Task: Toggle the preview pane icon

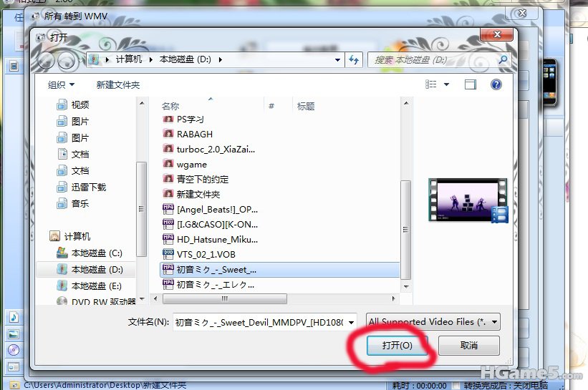Action: pos(471,84)
